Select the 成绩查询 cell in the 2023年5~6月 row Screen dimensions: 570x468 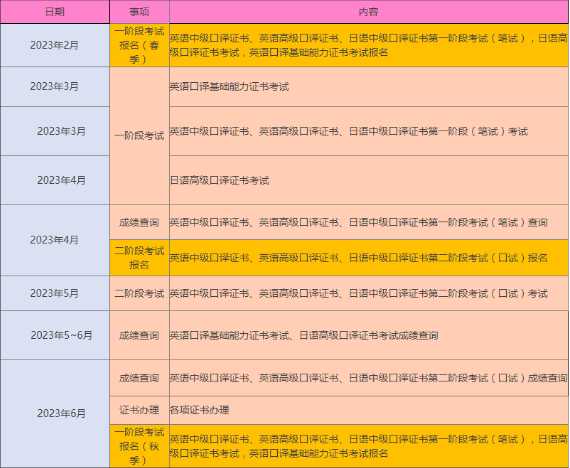click(x=140, y=335)
